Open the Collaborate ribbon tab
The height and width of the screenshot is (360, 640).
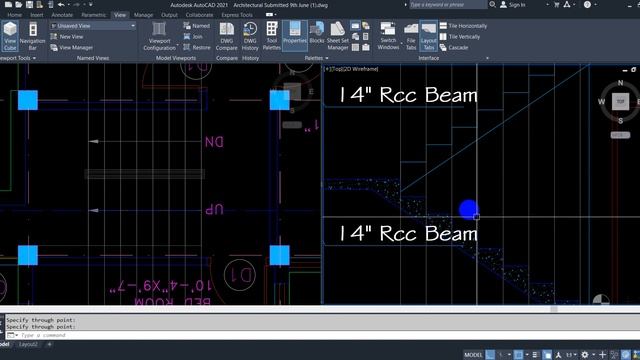199,15
